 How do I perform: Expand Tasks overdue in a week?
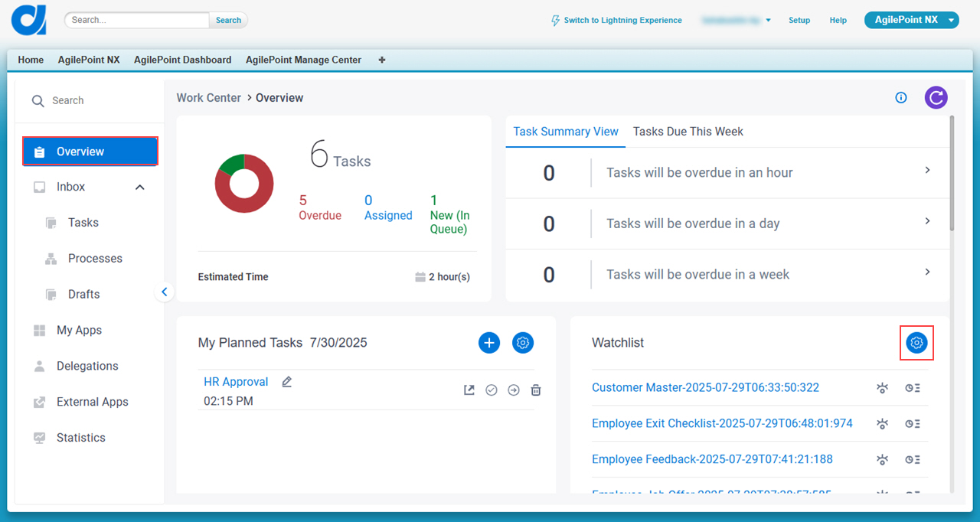927,272
